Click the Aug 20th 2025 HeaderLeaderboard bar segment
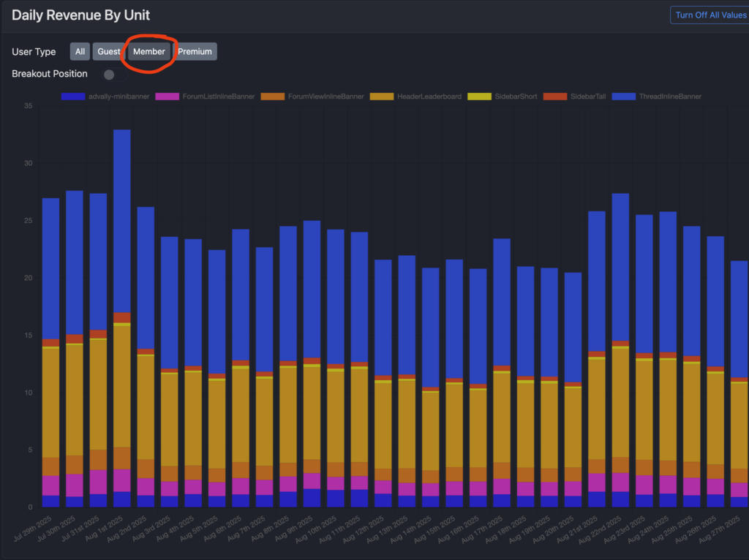749x560 pixels. (573, 428)
